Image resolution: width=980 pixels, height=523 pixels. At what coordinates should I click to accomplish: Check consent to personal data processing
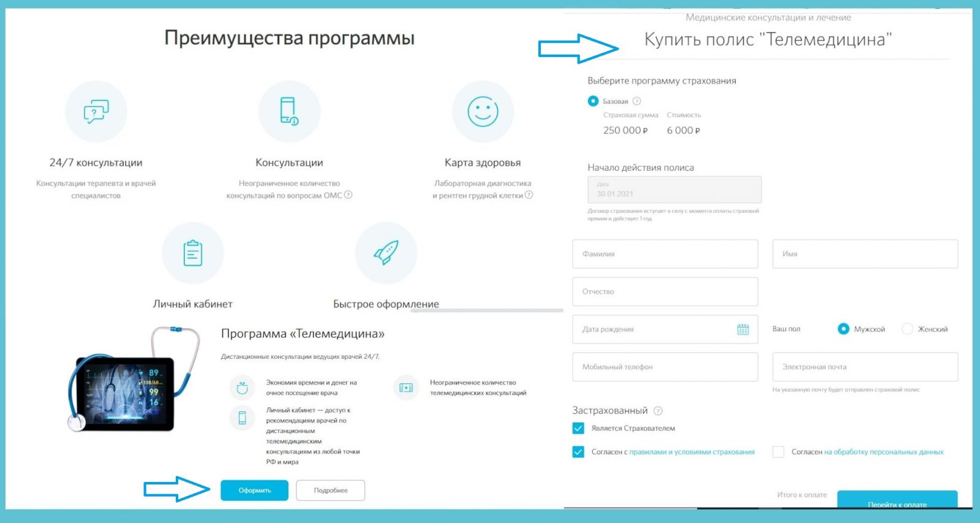point(778,452)
